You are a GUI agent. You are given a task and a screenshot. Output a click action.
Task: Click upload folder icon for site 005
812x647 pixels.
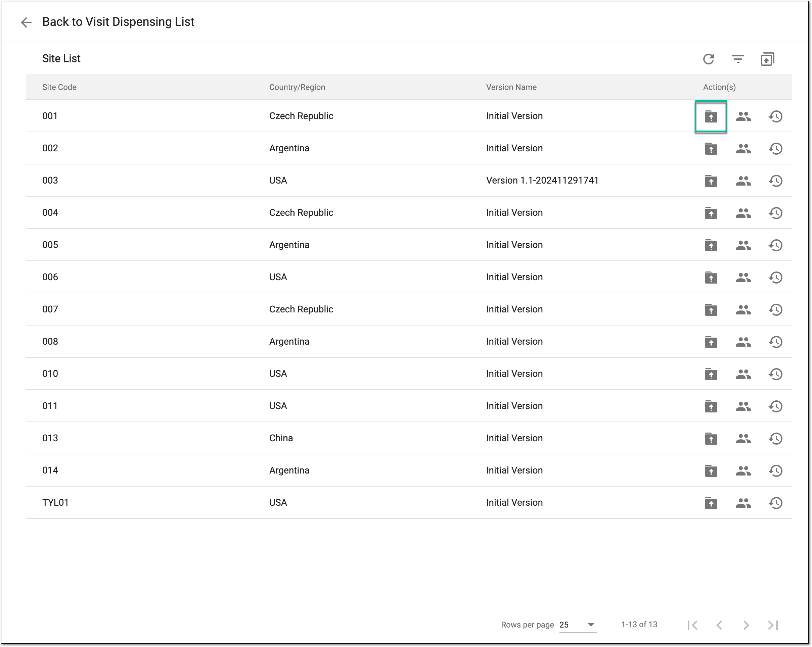point(711,245)
